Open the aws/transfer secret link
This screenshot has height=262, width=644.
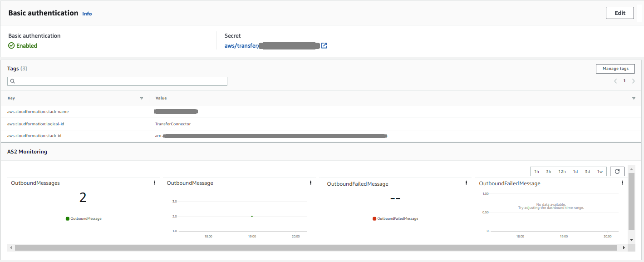[x=272, y=46]
